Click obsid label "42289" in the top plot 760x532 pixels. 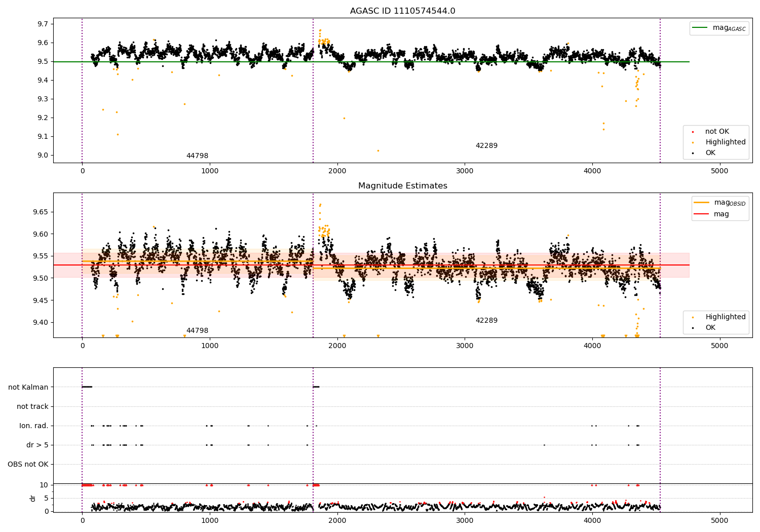(486, 146)
